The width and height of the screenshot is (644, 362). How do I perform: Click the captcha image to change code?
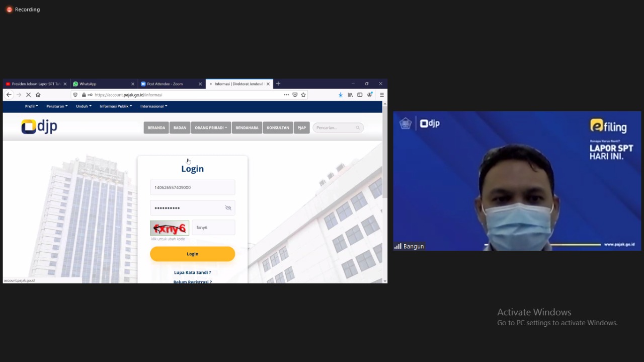pos(170,228)
